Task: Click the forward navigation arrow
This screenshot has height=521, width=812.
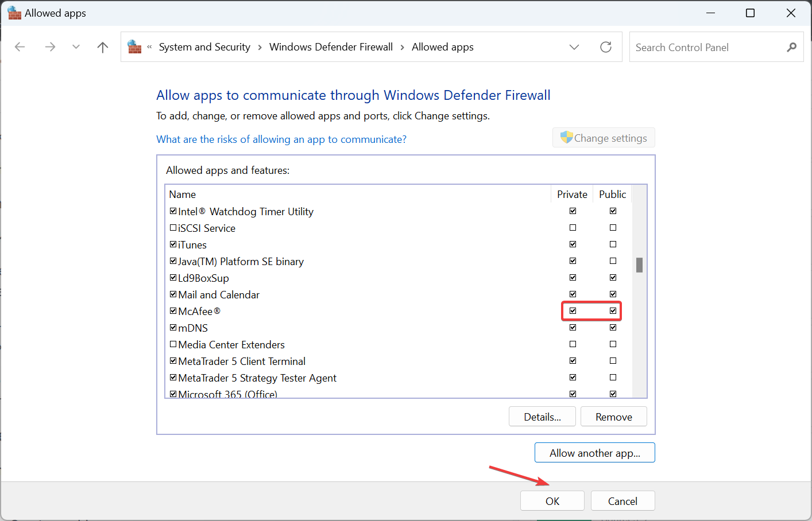Action: click(x=50, y=47)
